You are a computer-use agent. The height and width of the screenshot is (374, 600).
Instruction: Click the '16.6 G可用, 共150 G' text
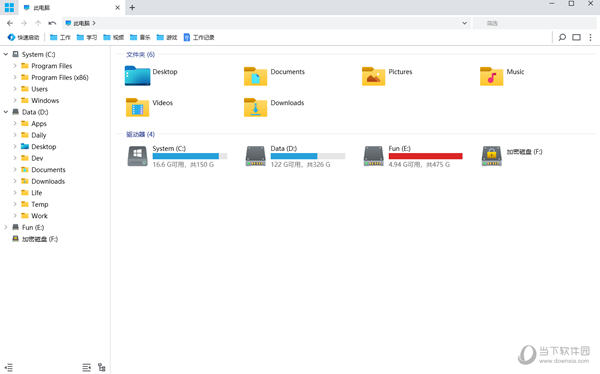pos(183,164)
